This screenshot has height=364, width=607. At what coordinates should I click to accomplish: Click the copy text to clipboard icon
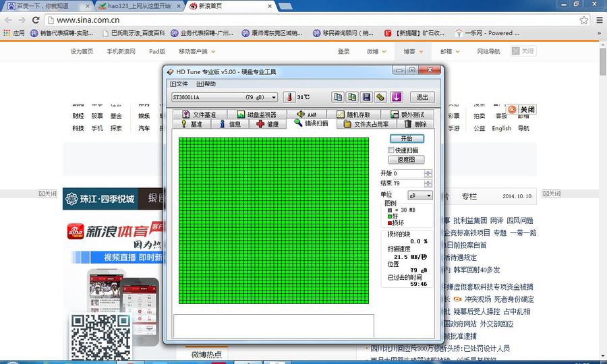point(338,97)
